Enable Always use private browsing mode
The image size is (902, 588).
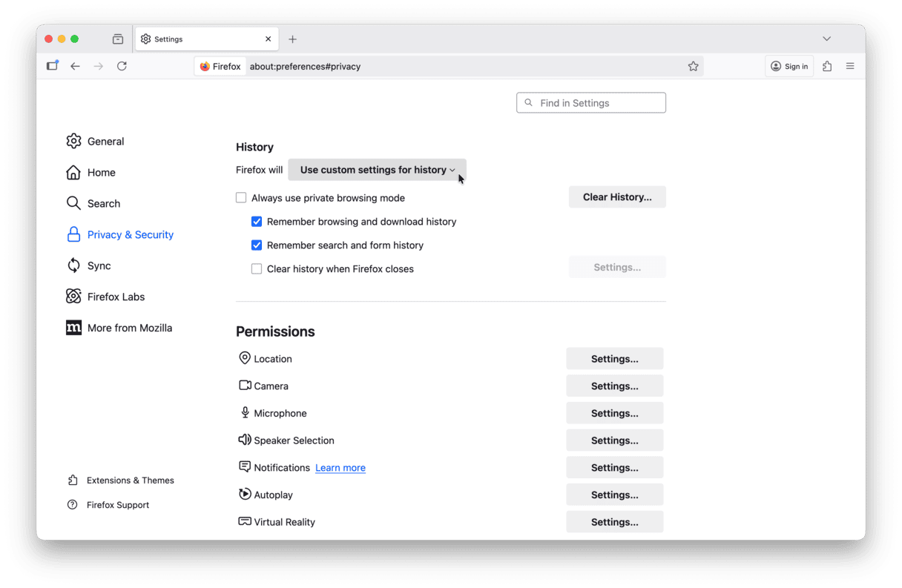(241, 198)
